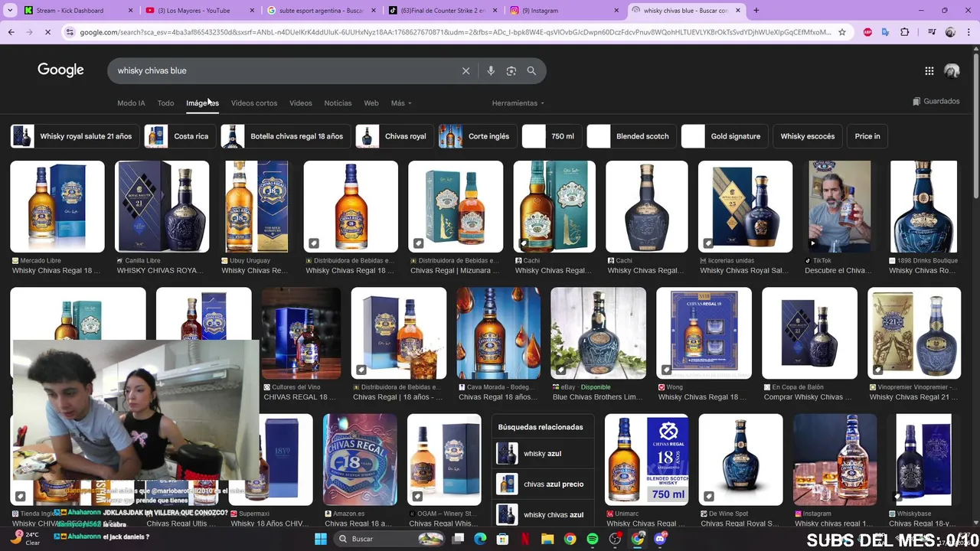Filter by Blended scotch chip

click(x=631, y=136)
